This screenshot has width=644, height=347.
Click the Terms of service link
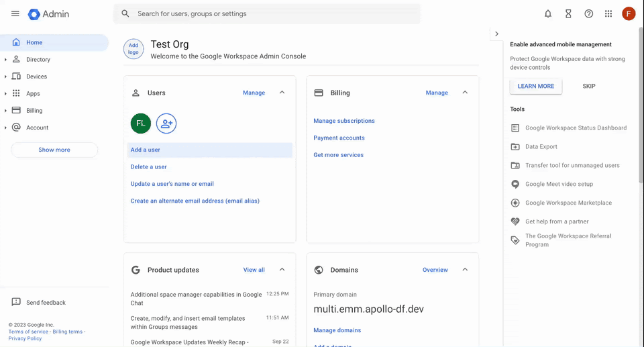pyautogui.click(x=28, y=332)
